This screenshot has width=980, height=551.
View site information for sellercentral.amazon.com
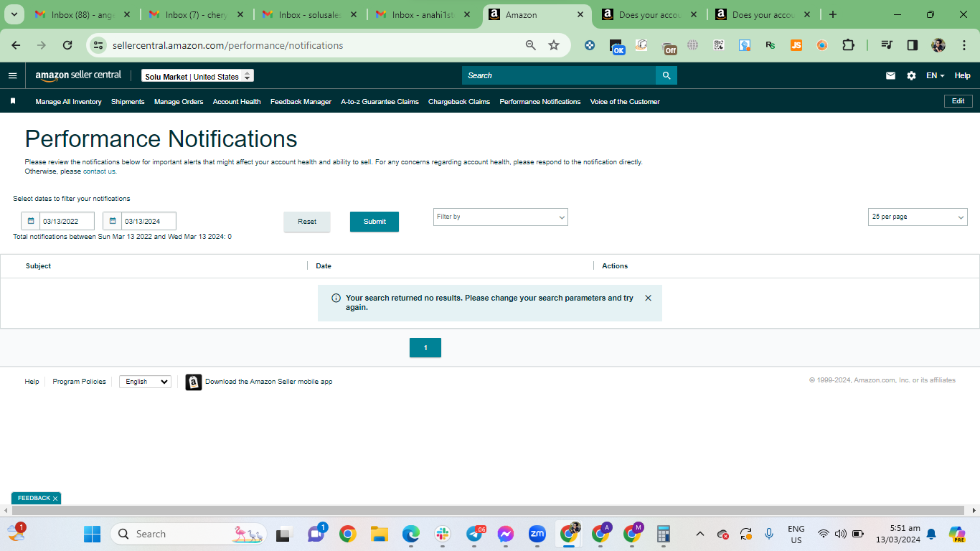click(x=98, y=45)
